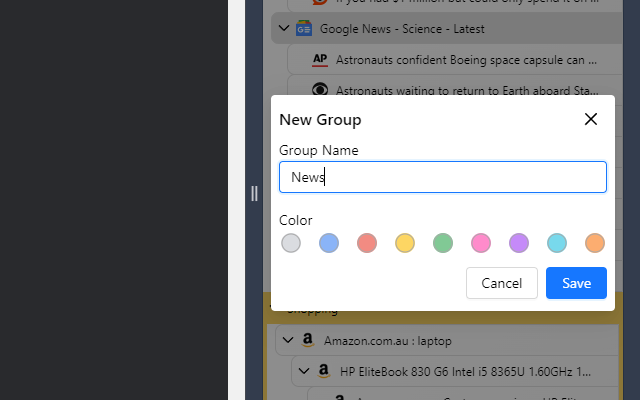The image size is (640, 400).
Task: Pick the red color swatch
Action: 367,243
